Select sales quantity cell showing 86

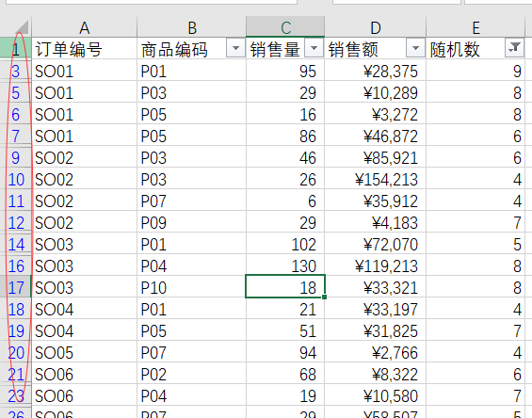coord(285,136)
